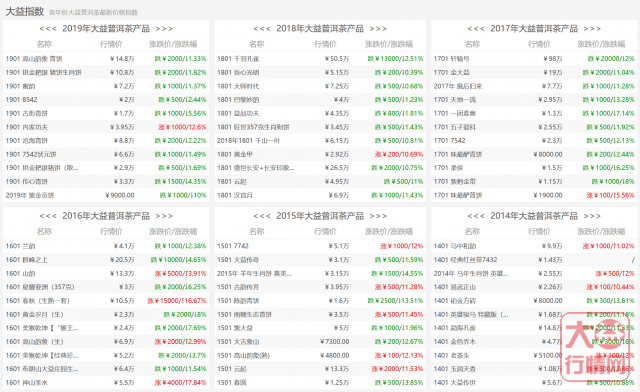Select the 1601 神山圣水 row
The width and height of the screenshot is (640, 392).
(x=106, y=383)
